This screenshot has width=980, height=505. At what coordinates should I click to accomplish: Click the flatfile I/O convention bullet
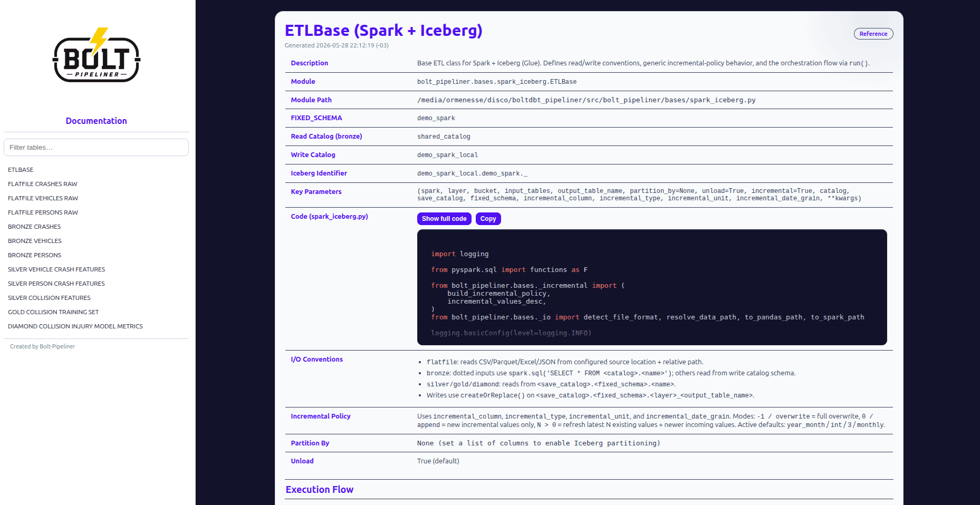(565, 362)
